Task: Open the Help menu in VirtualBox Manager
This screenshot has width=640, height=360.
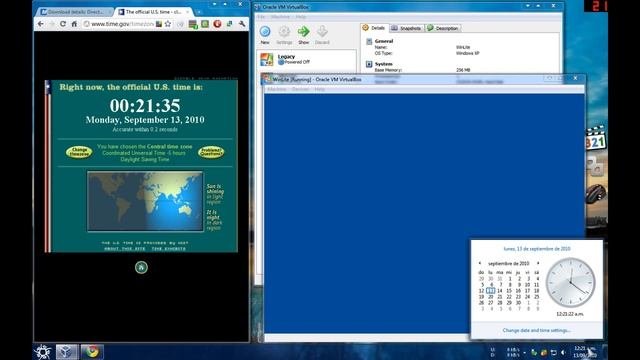Action: (x=301, y=17)
